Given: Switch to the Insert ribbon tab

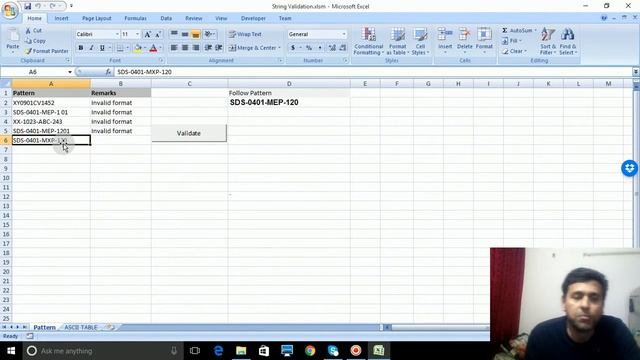Looking at the screenshot, I should click(x=61, y=18).
